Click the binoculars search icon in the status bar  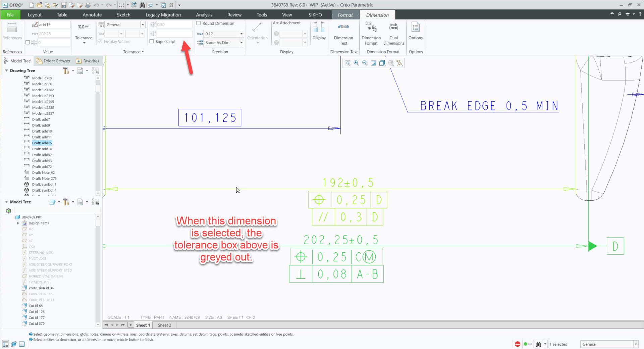(x=539, y=344)
